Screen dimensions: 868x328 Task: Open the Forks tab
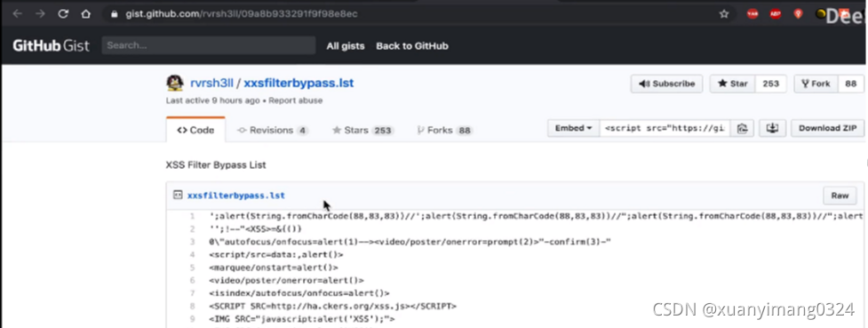pyautogui.click(x=444, y=131)
